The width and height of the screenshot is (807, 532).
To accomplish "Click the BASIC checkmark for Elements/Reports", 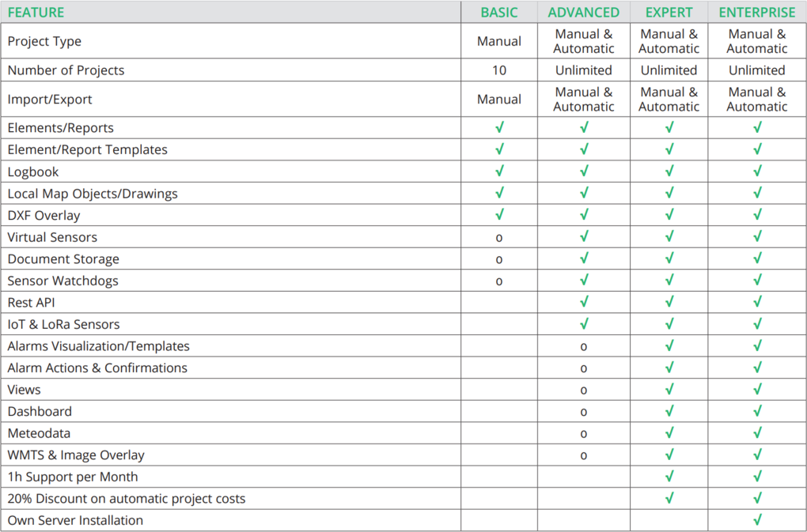I will point(499,127).
